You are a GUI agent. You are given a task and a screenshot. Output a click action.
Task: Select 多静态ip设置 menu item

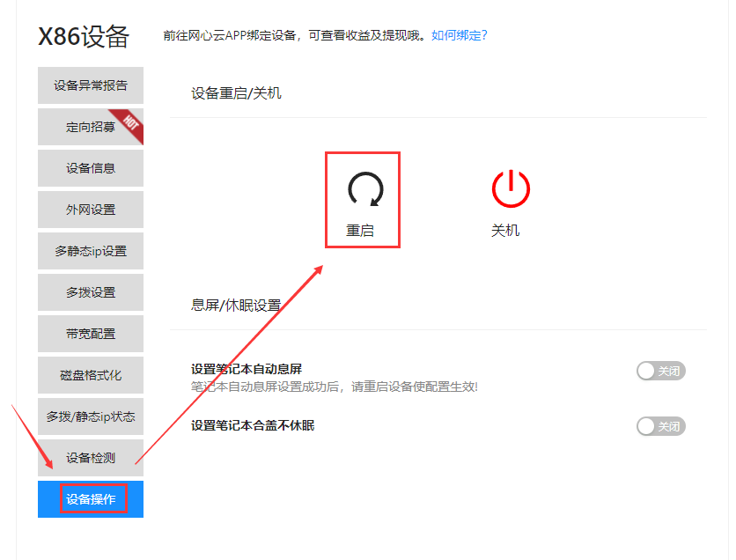(91, 251)
